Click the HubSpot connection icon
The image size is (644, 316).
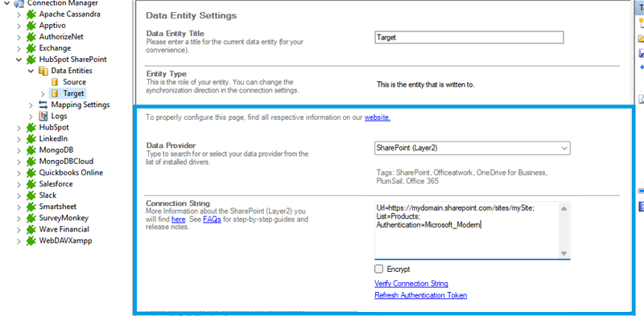[x=31, y=127]
